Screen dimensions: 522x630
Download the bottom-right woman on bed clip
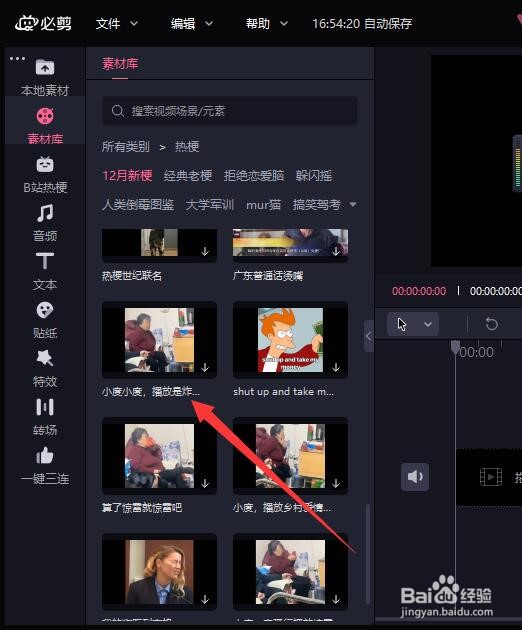click(x=336, y=599)
